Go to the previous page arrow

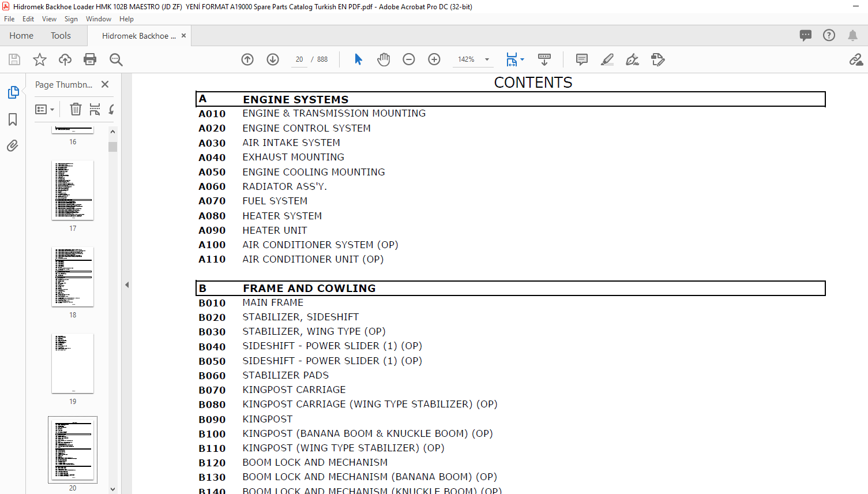pyautogui.click(x=247, y=59)
